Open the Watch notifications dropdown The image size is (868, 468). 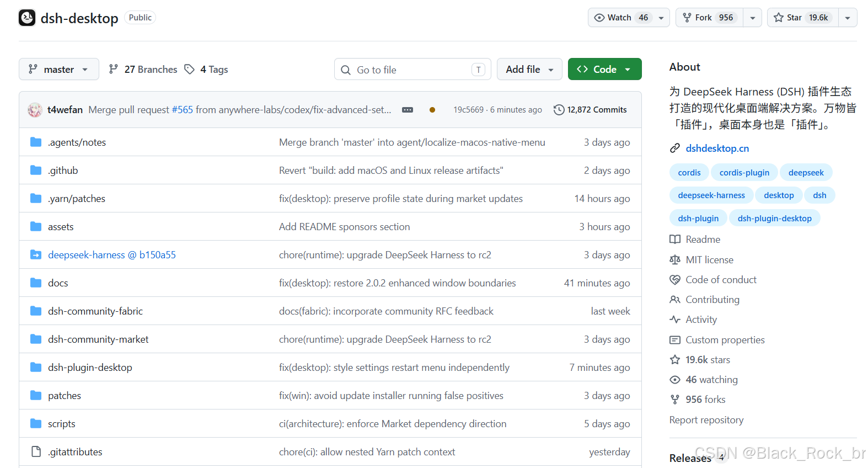pos(629,18)
